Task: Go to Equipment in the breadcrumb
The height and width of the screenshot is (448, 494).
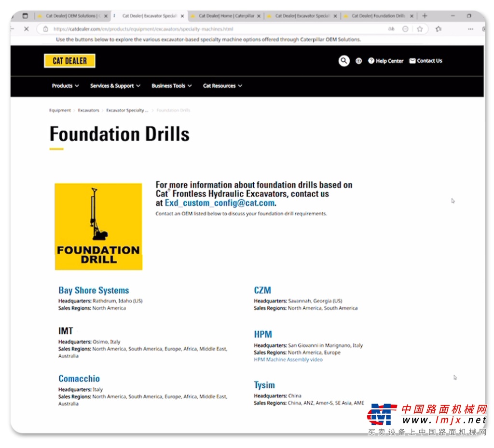Action: tap(60, 110)
